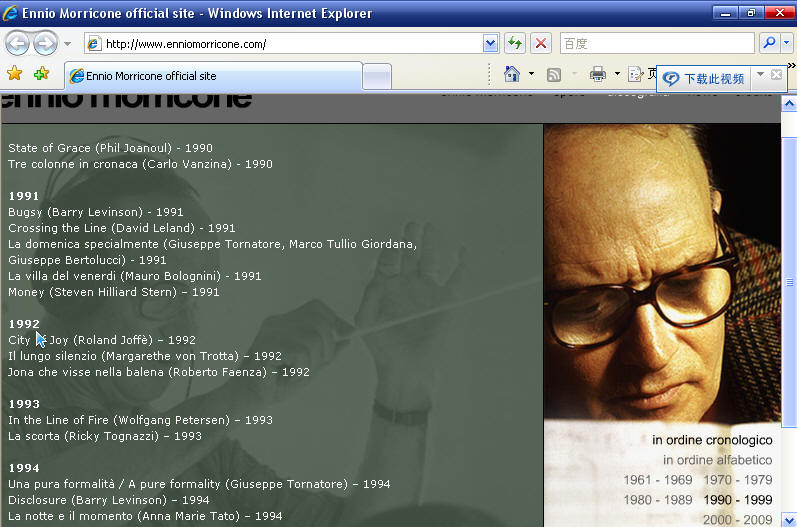Run search with the magnifier icon
This screenshot has height=527, width=797.
[x=770, y=43]
